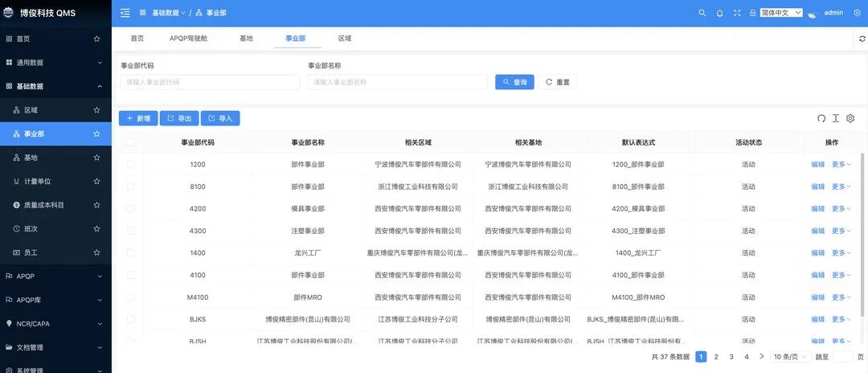Open header settings gear next to admin
Image resolution: width=868 pixels, height=373 pixels.
[857, 13]
